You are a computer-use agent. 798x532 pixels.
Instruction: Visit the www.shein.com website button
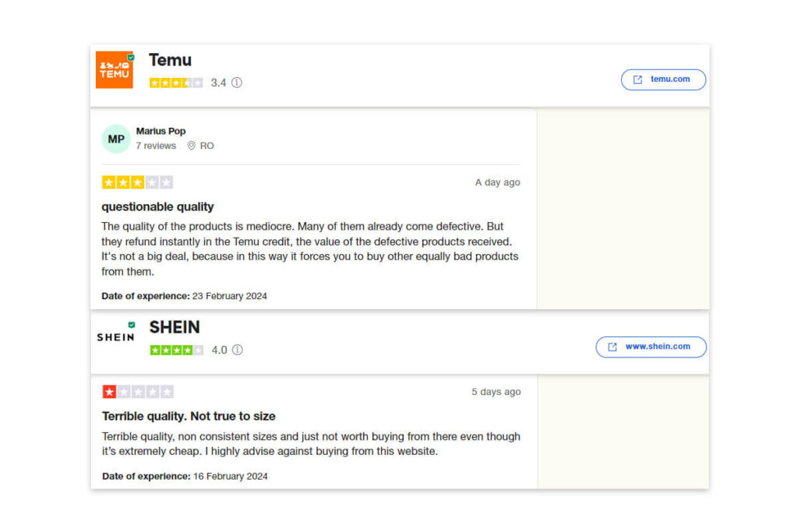coord(651,347)
